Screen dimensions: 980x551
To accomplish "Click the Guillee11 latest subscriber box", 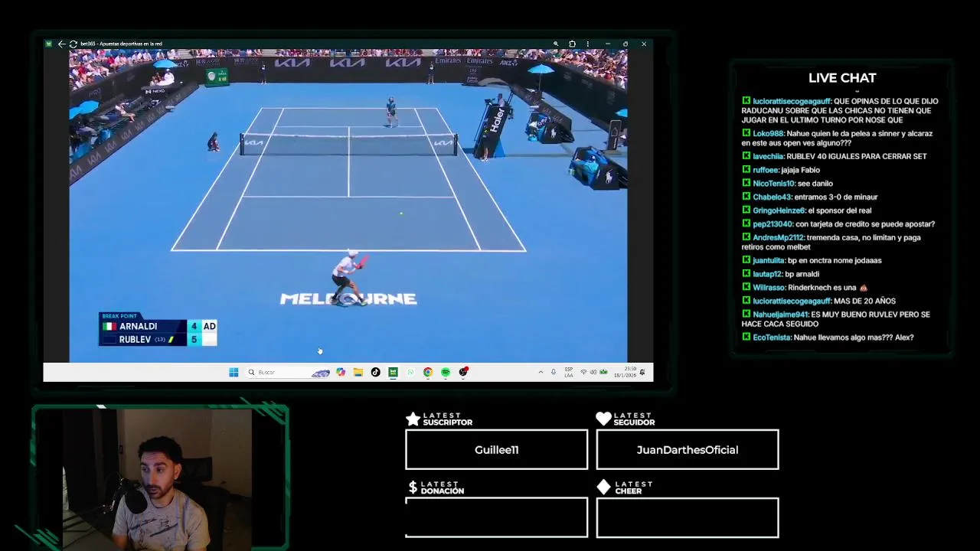I will tap(496, 450).
